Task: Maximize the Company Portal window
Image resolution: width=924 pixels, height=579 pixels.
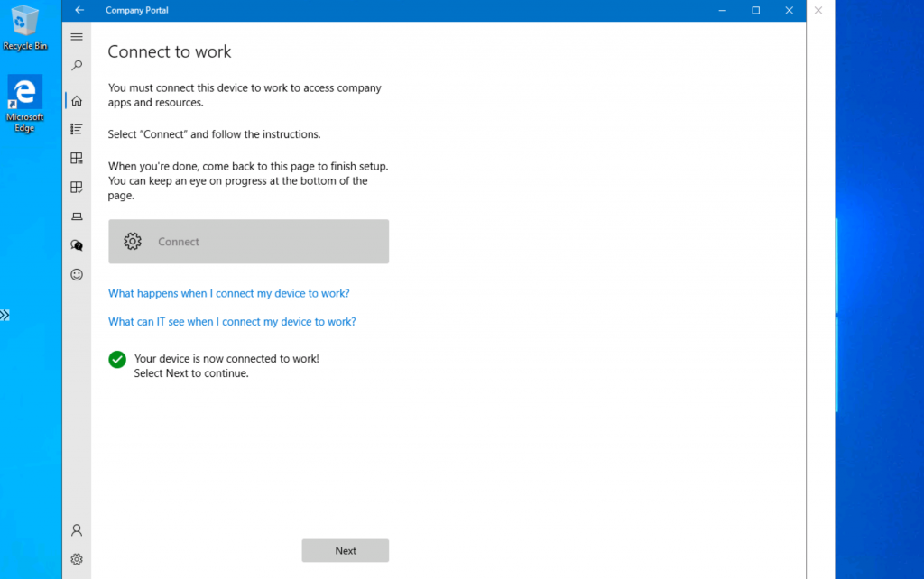Action: (x=755, y=10)
